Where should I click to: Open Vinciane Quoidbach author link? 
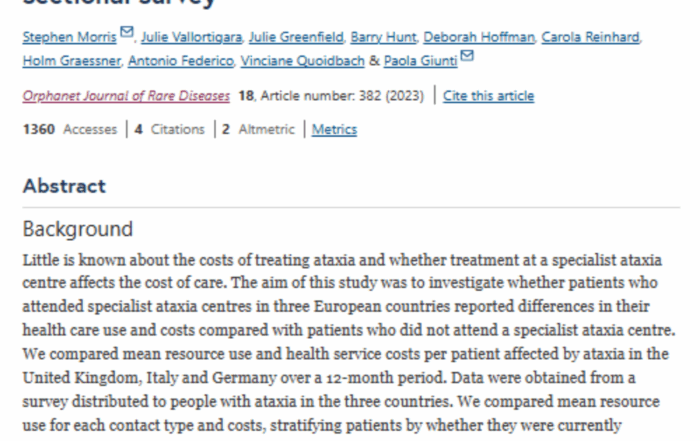296,61
